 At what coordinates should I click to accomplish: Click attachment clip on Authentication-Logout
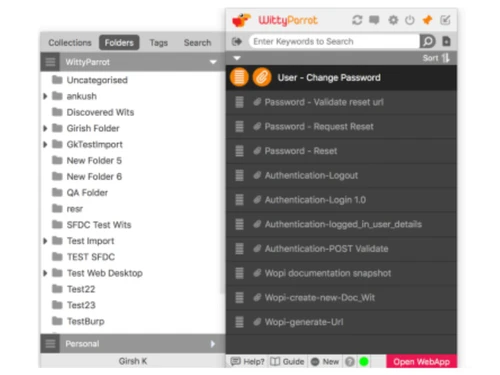[257, 175]
